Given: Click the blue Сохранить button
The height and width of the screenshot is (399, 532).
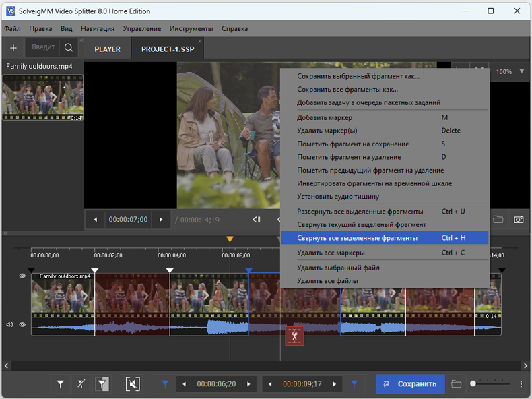Looking at the screenshot, I should tap(411, 384).
